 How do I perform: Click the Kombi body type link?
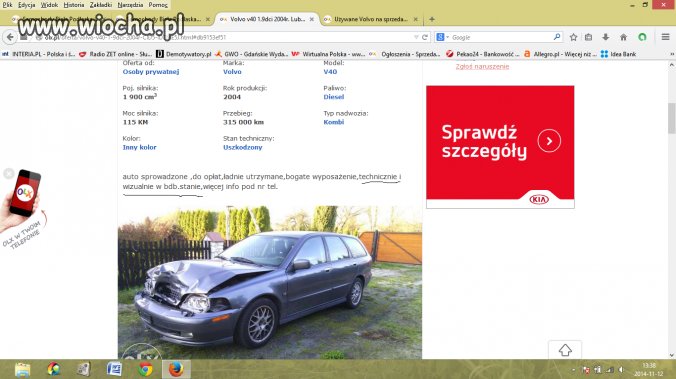(x=334, y=122)
